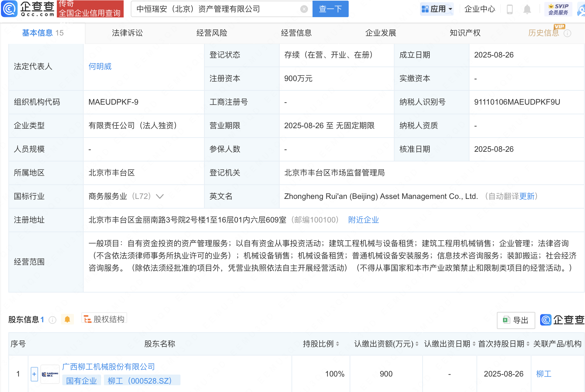This screenshot has height=392, width=585.
Task: Click the mobile phone icon in top bar
Action: point(510,9)
